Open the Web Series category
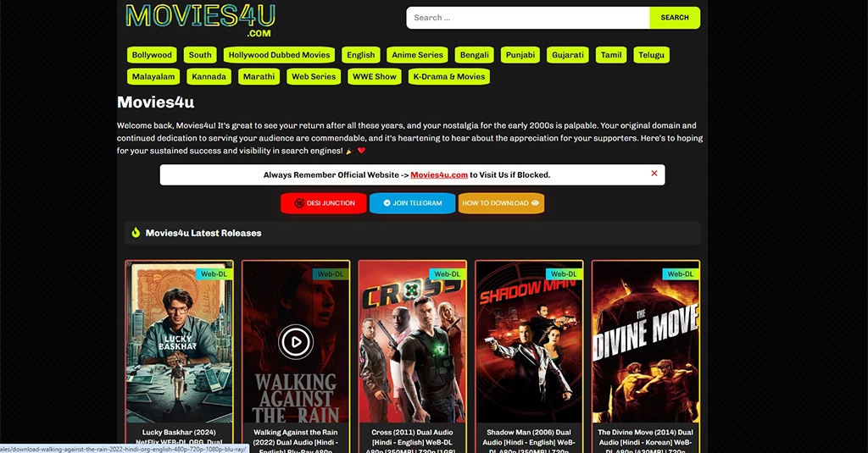 pyautogui.click(x=314, y=76)
